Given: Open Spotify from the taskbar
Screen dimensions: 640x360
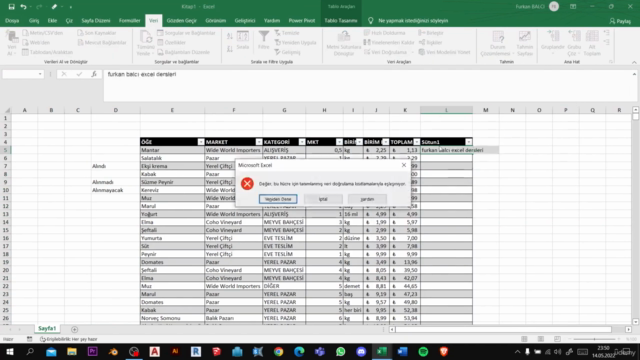Looking at the screenshot, I should (423, 351).
